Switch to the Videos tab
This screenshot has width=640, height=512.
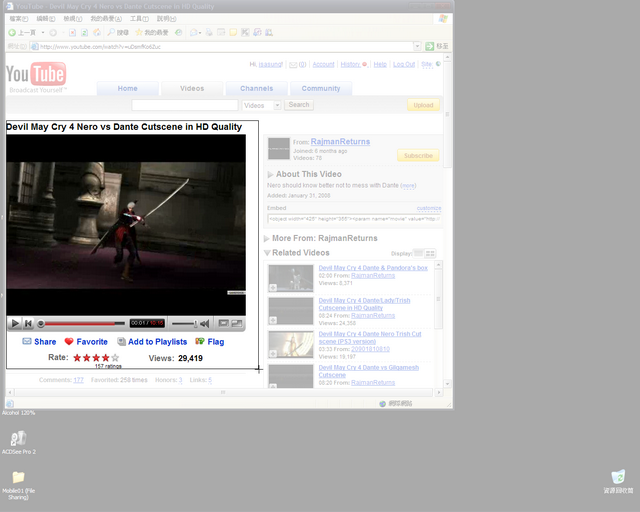tap(192, 89)
